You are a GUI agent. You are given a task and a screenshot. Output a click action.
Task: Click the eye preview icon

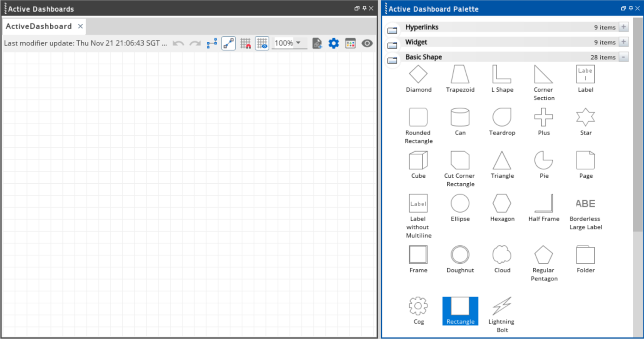[367, 44]
